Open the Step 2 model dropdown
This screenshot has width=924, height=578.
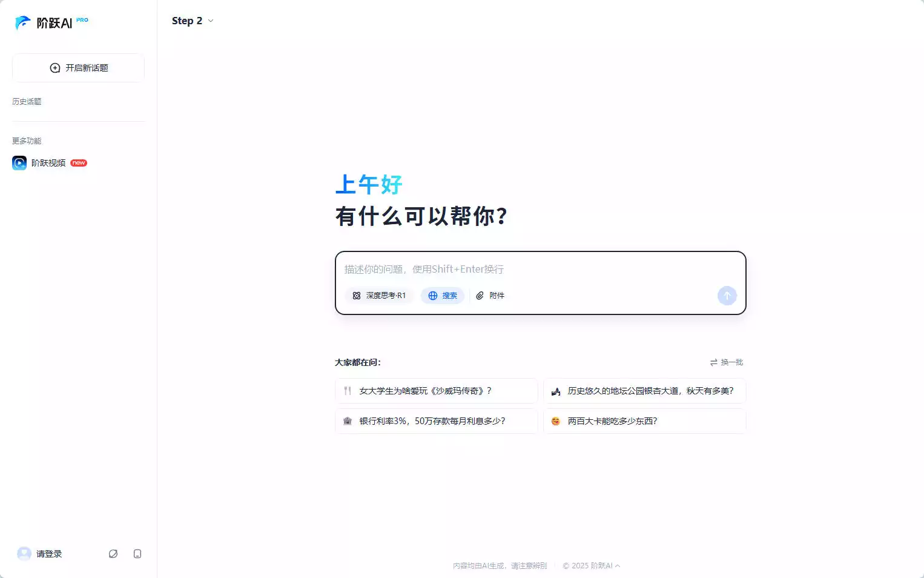tap(193, 21)
